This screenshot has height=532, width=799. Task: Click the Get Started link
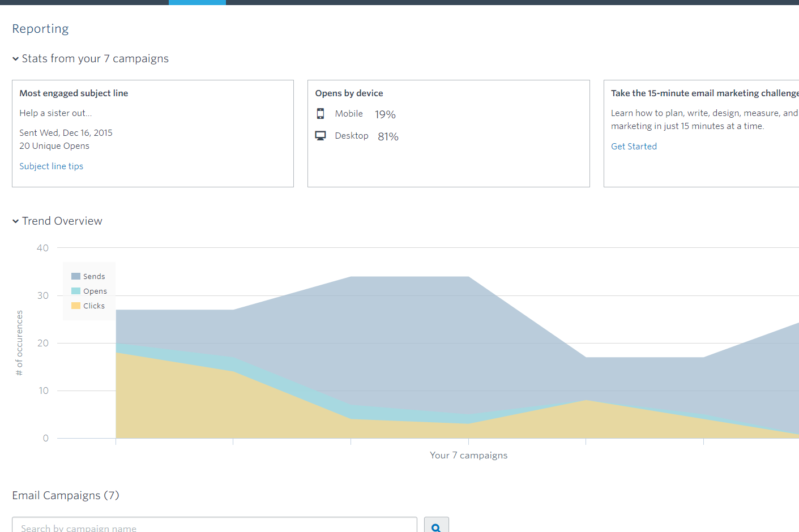pyautogui.click(x=634, y=146)
